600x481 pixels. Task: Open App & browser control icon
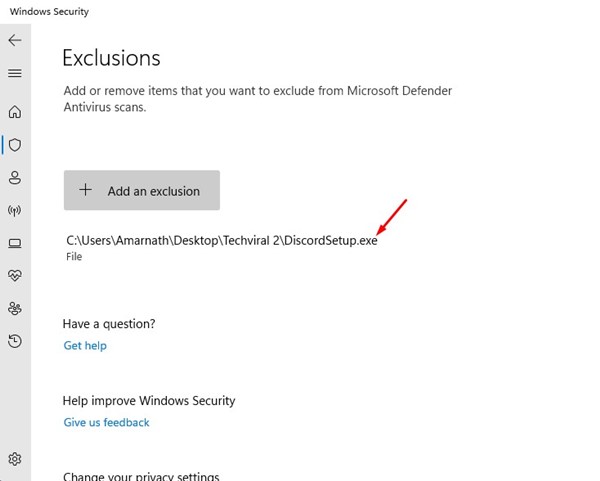pyautogui.click(x=14, y=243)
